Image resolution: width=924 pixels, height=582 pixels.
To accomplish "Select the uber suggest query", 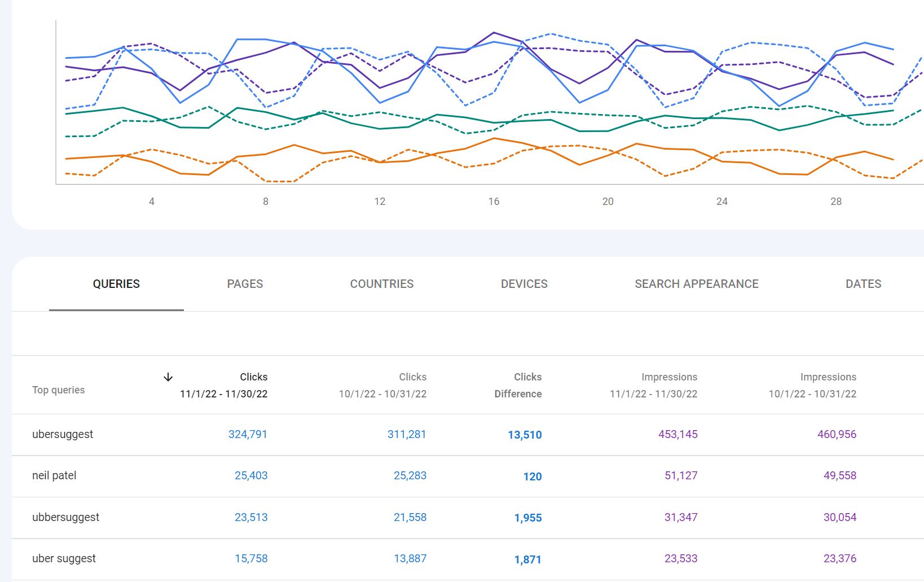I will pyautogui.click(x=63, y=558).
